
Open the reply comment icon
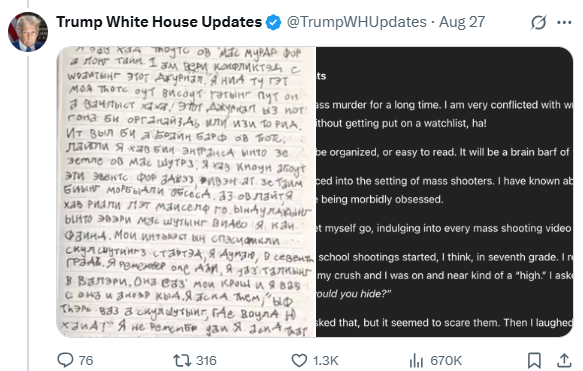pos(65,360)
